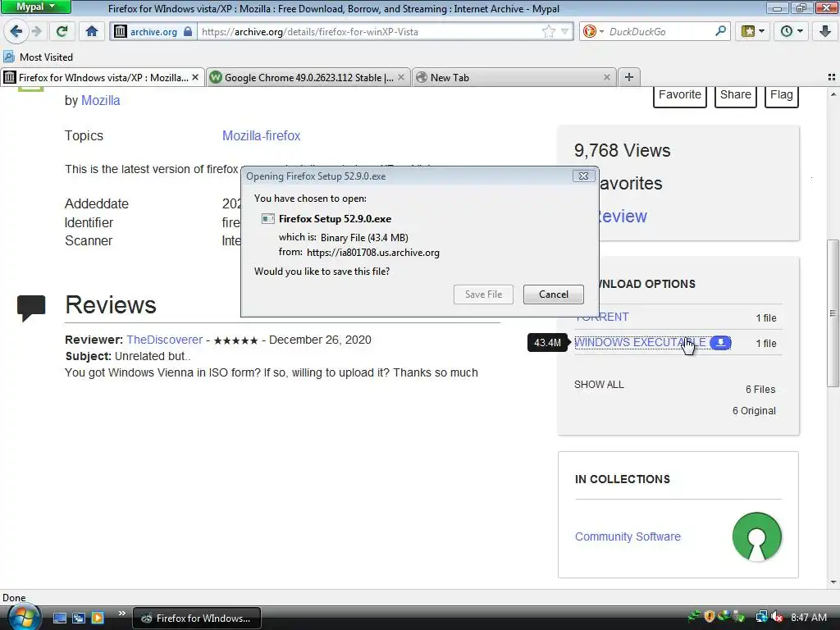Go forward one page

tap(36, 32)
